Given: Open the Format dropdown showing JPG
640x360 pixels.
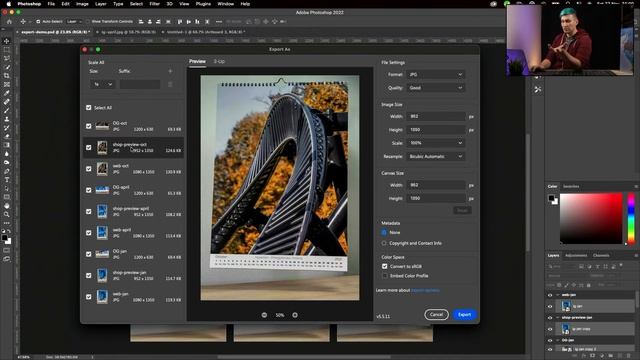Looking at the screenshot, I should pyautogui.click(x=436, y=75).
